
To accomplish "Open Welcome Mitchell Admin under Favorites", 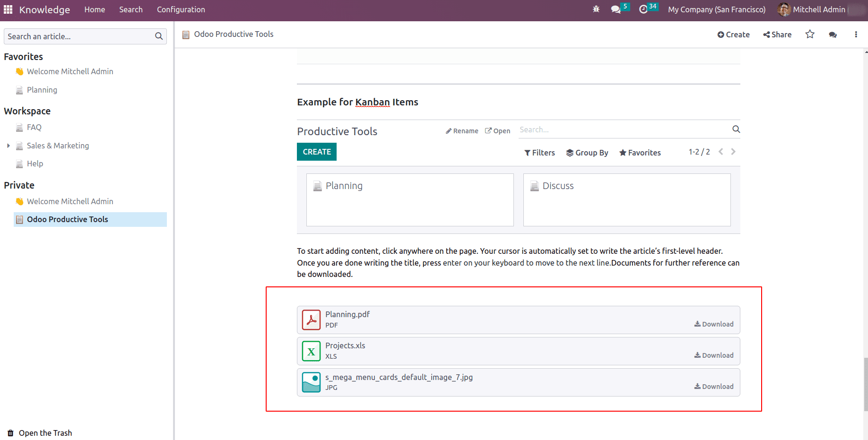I will click(x=70, y=71).
